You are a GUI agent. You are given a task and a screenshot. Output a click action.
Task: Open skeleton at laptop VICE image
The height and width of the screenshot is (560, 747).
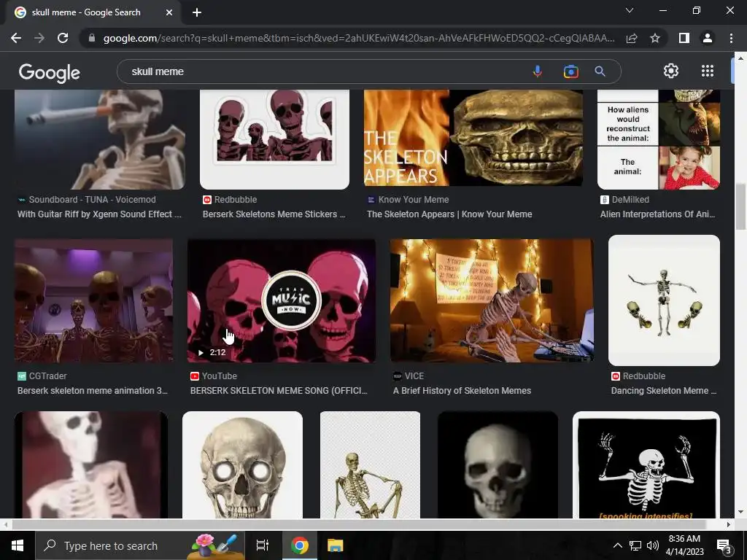492,300
